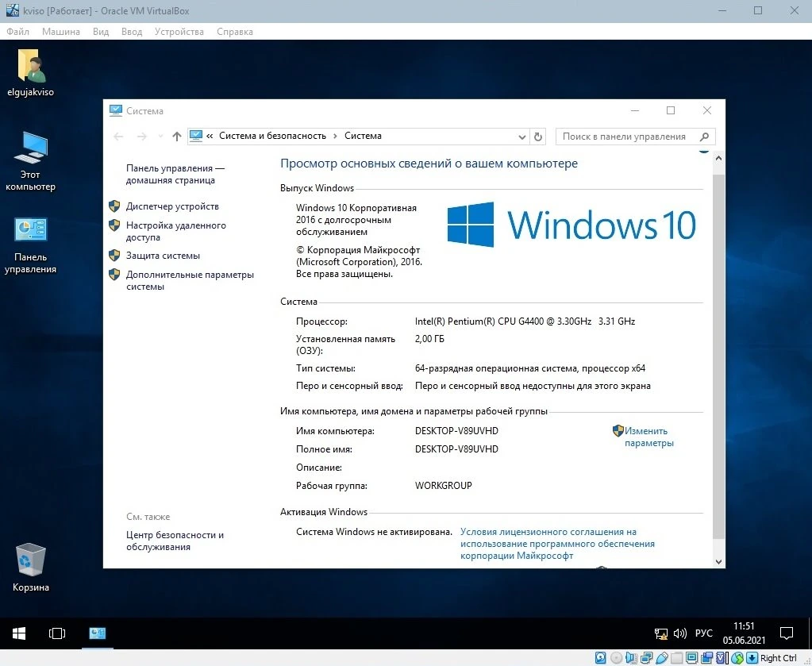Click the Right Ctrl host key label
This screenshot has width=812, height=666.
(779, 658)
